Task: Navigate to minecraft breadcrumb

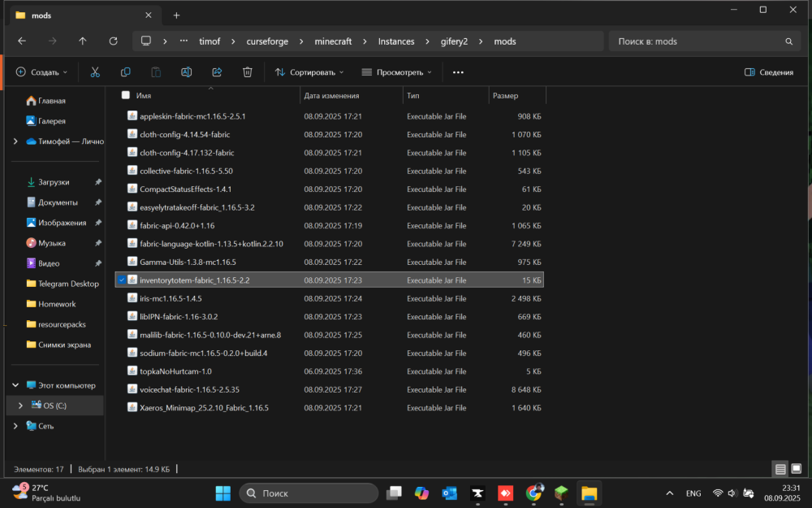Action: pos(333,41)
